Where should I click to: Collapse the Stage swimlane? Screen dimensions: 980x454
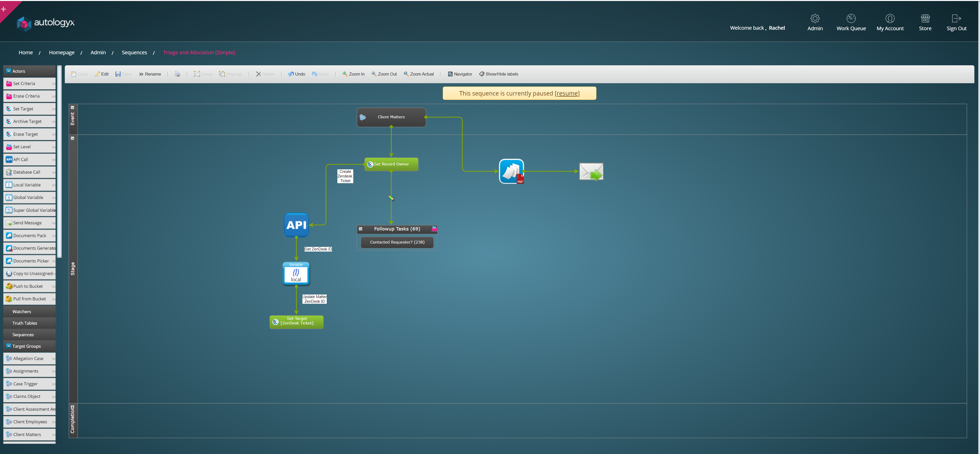point(73,139)
